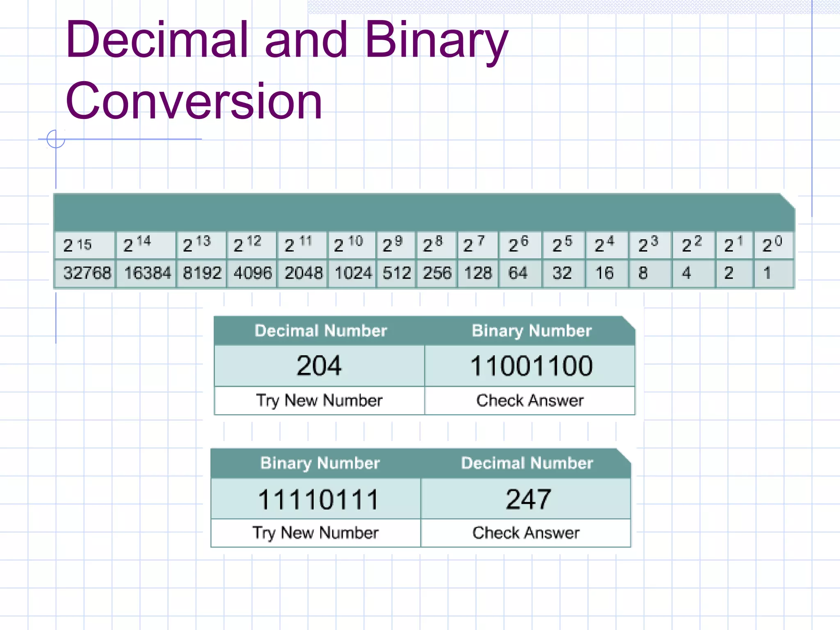Click the 2 to the power 2 cell
The width and height of the screenshot is (840, 630).
694,245
